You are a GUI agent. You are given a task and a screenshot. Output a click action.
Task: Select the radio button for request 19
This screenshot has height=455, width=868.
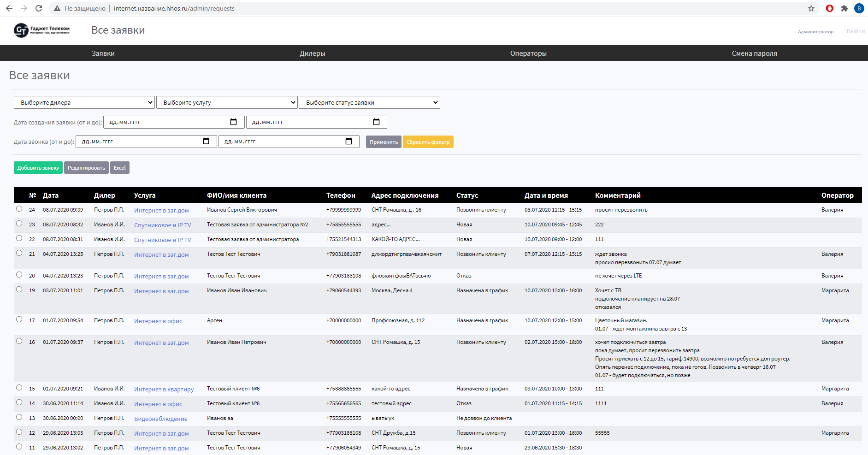pyautogui.click(x=19, y=290)
